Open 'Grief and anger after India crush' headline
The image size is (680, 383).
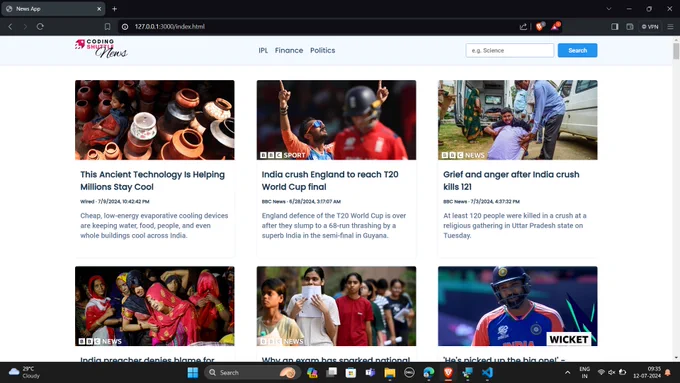[511, 180]
